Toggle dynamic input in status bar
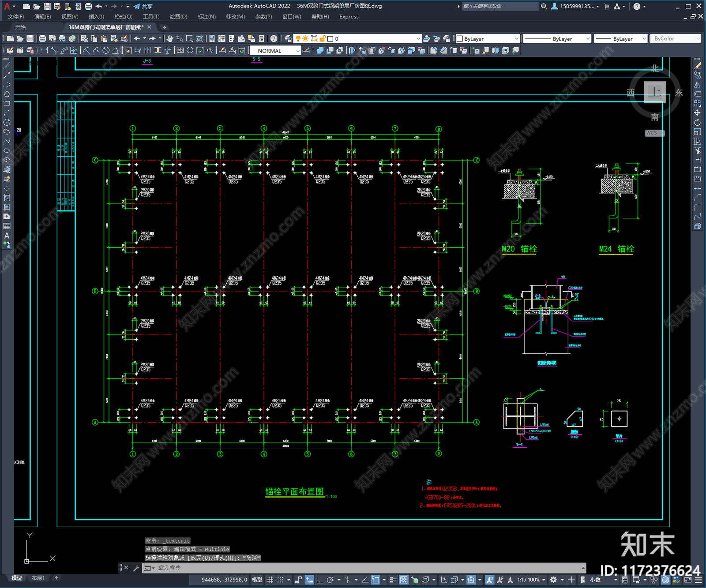Viewport: 706px width, 588px height. click(x=309, y=580)
